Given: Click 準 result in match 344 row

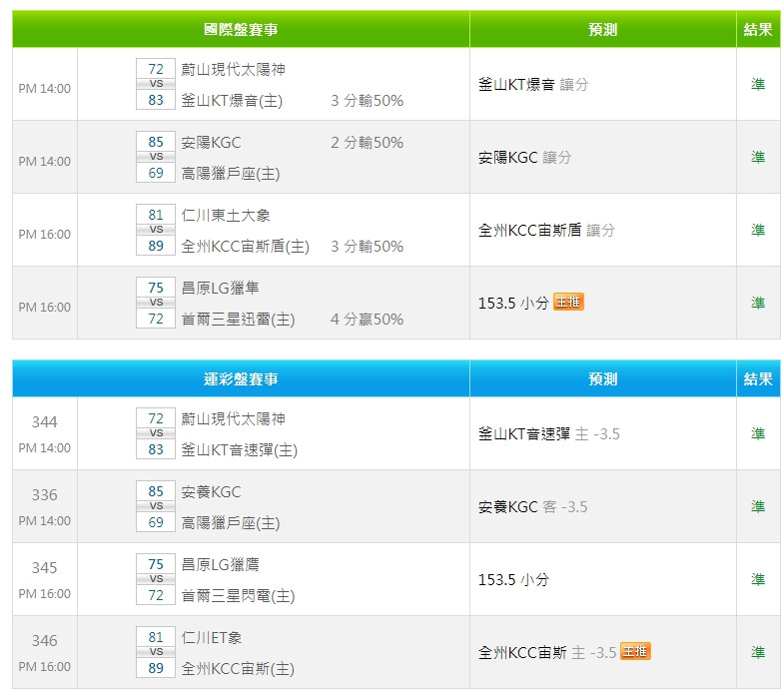Looking at the screenshot, I should [x=758, y=433].
